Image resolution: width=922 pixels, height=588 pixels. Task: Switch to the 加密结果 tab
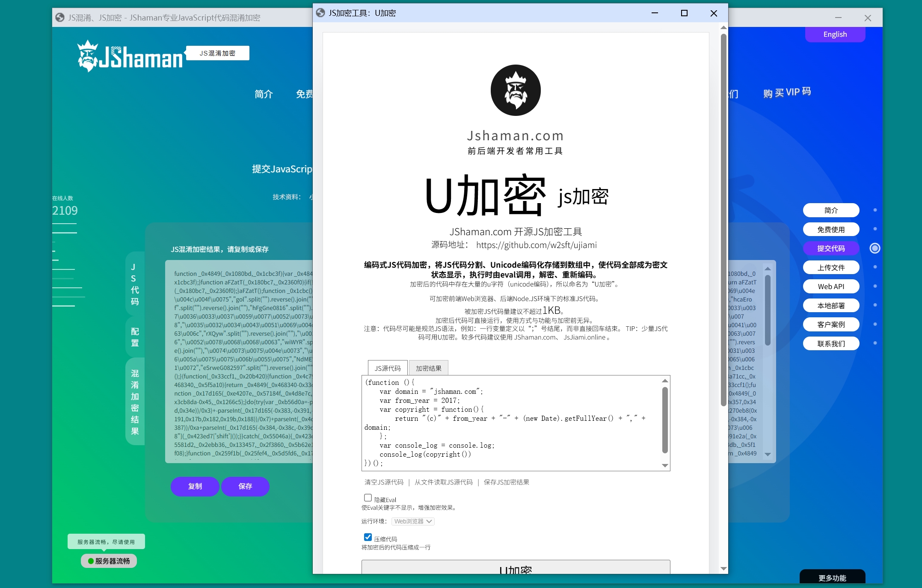[428, 368]
